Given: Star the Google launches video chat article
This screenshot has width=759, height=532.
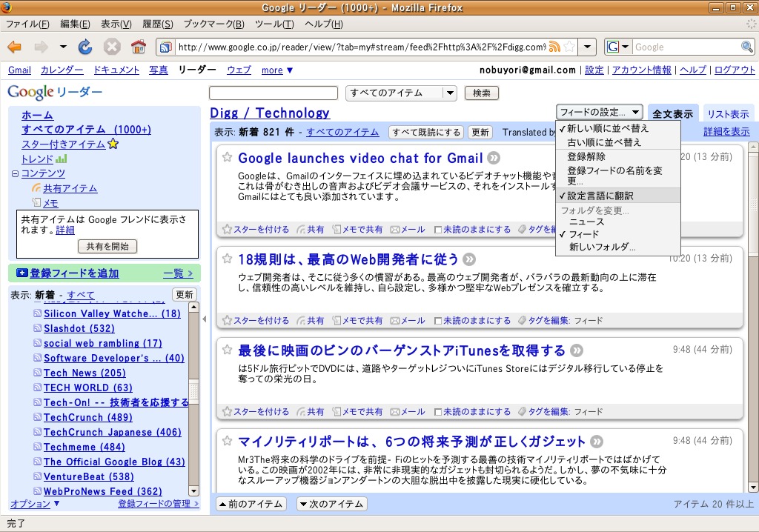Looking at the screenshot, I should click(x=228, y=158).
